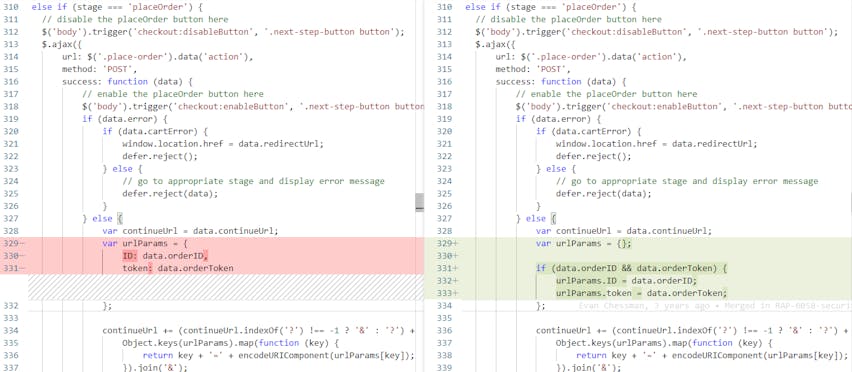Click '// enable the placeOrder button here' in original pane
Screen dimensions: 852x372
pos(173,94)
